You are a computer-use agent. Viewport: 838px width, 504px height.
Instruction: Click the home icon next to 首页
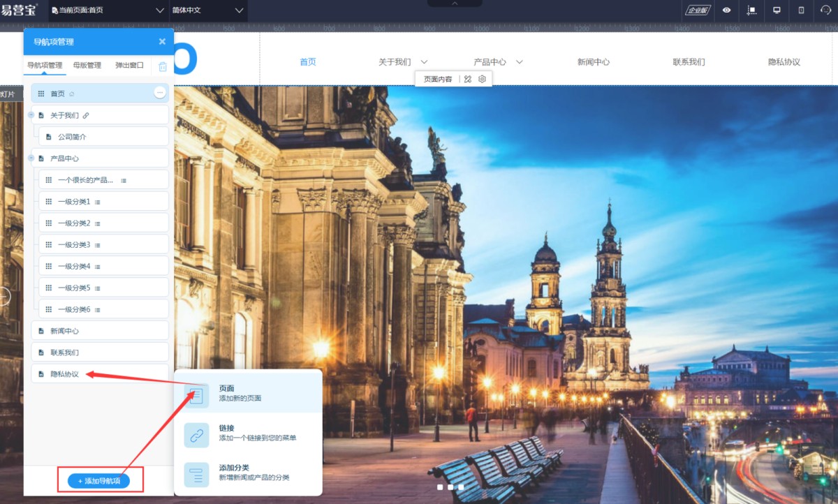click(71, 94)
